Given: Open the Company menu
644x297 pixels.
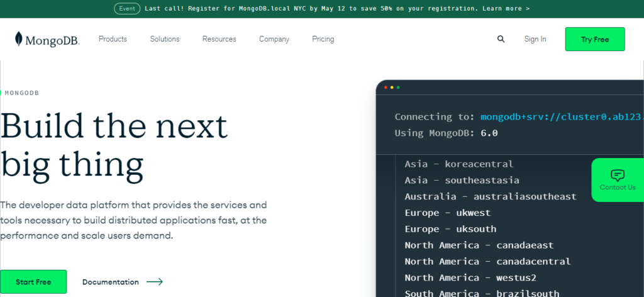Looking at the screenshot, I should (274, 39).
